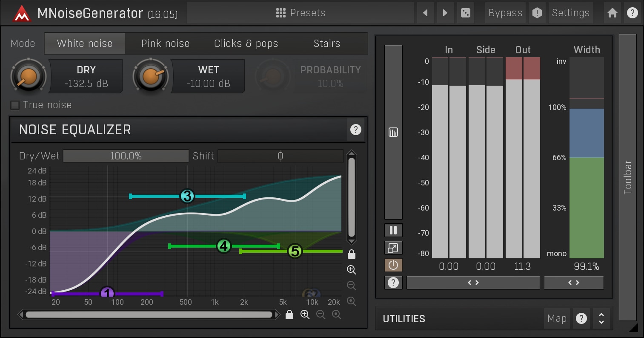Viewport: 644px width, 338px height.
Task: Click the vertical zoom-in magnifier
Action: coord(352,270)
